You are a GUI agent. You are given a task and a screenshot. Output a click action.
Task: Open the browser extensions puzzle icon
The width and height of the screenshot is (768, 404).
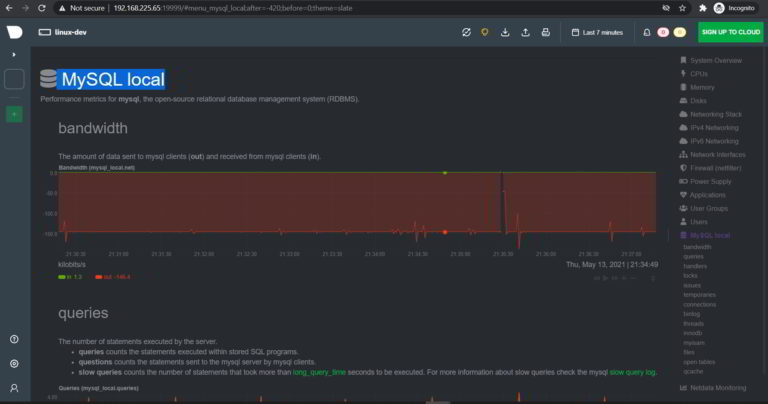pyautogui.click(x=703, y=8)
